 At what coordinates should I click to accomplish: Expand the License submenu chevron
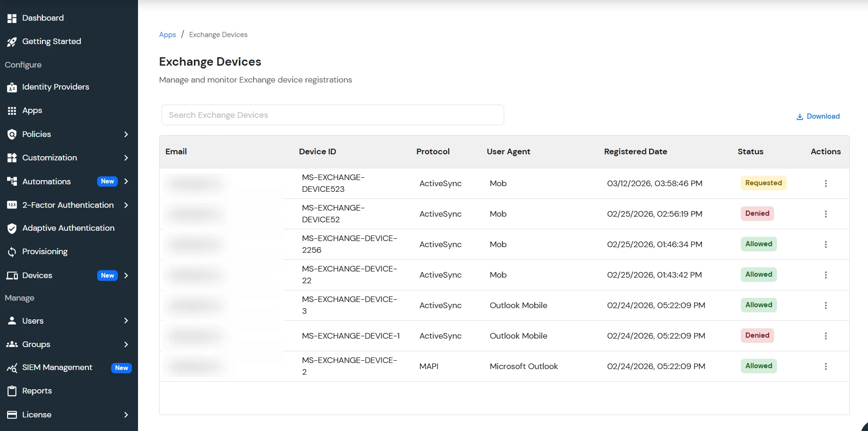[126, 415]
